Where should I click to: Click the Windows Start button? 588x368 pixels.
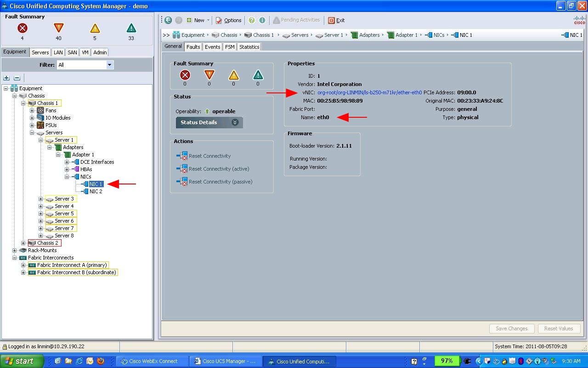point(22,361)
